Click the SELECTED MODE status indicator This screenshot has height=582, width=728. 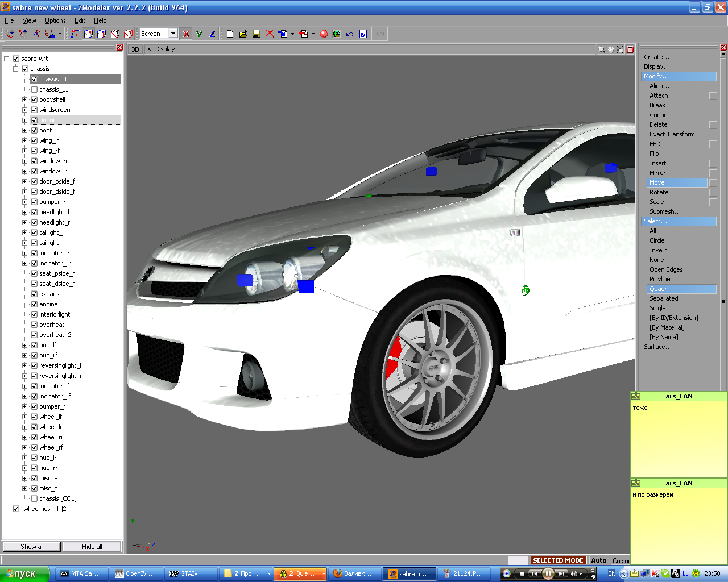point(557,560)
